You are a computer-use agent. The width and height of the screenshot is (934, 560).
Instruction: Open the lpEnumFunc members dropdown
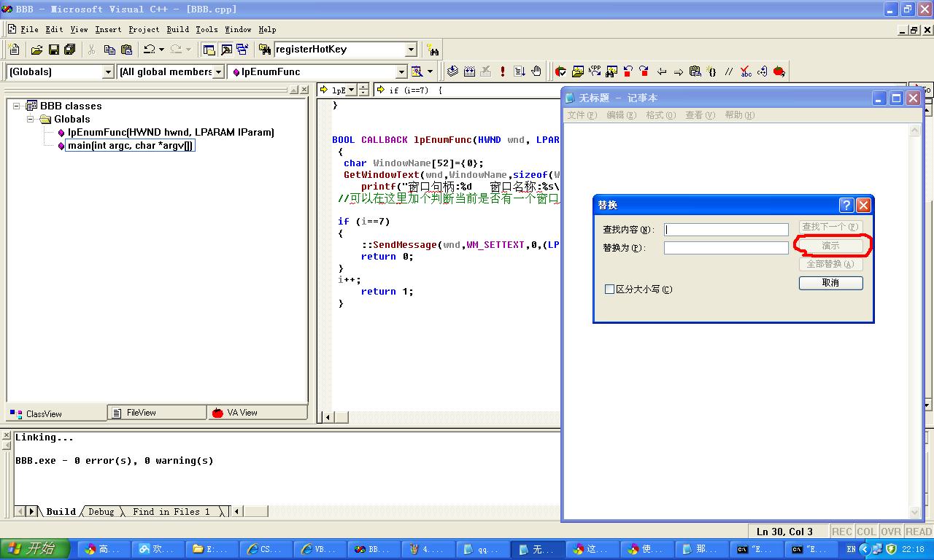coord(401,71)
